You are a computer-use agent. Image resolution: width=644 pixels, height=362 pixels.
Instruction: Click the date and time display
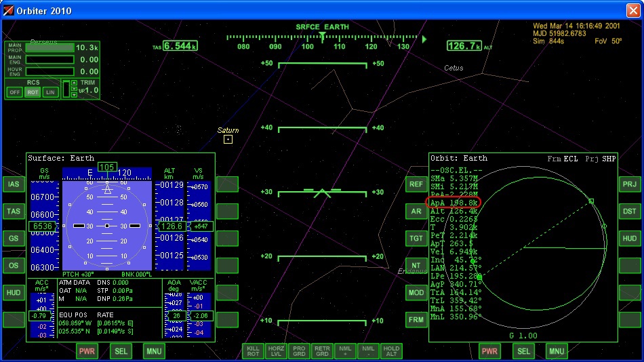[576, 26]
